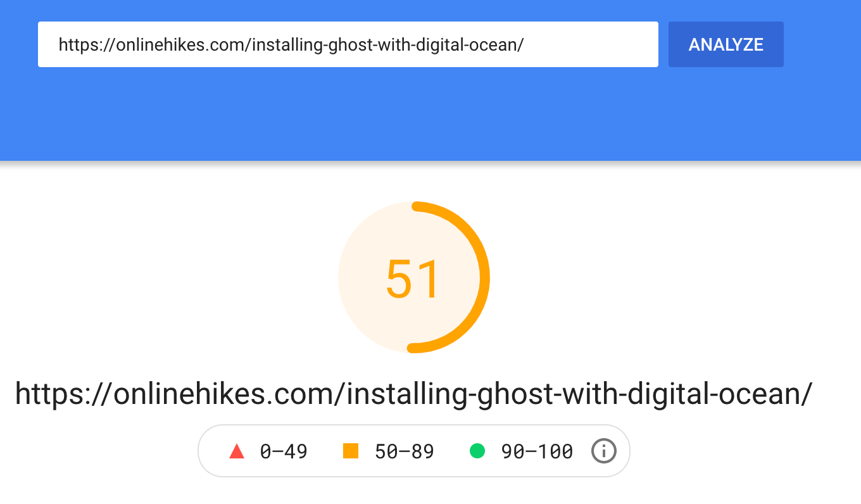Open the score scale info icon
This screenshot has height=504, width=861.
point(603,451)
